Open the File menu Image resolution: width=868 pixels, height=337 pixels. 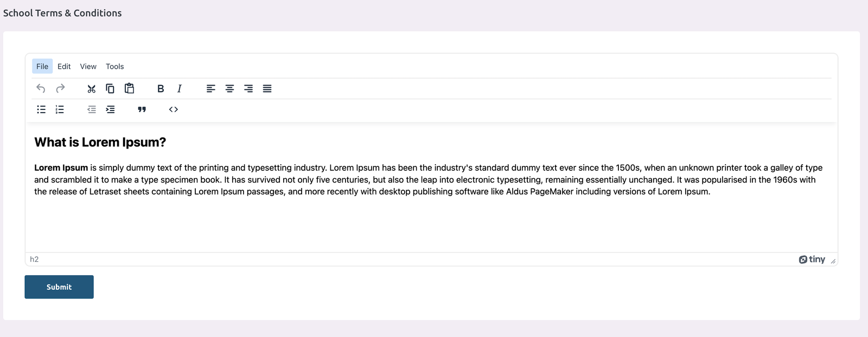click(x=42, y=66)
